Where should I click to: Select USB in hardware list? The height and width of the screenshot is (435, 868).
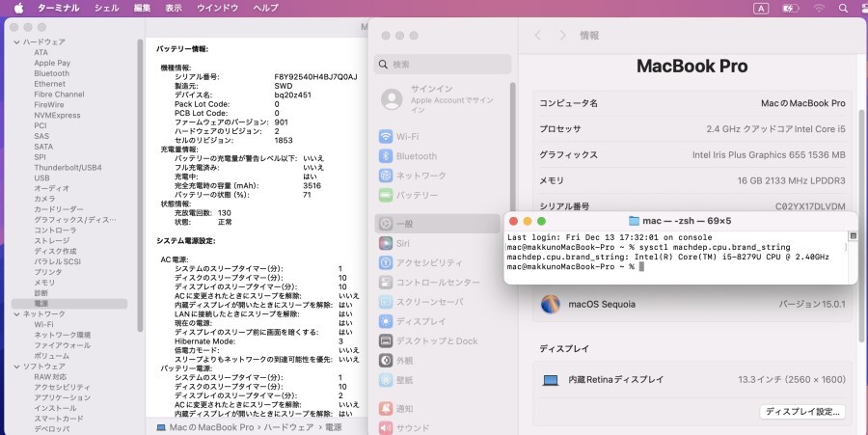pos(41,177)
